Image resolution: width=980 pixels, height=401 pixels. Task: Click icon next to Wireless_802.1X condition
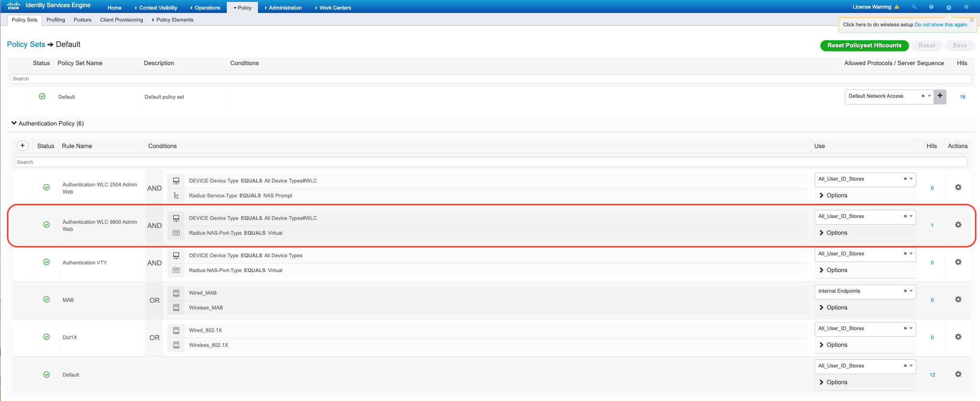coord(176,345)
